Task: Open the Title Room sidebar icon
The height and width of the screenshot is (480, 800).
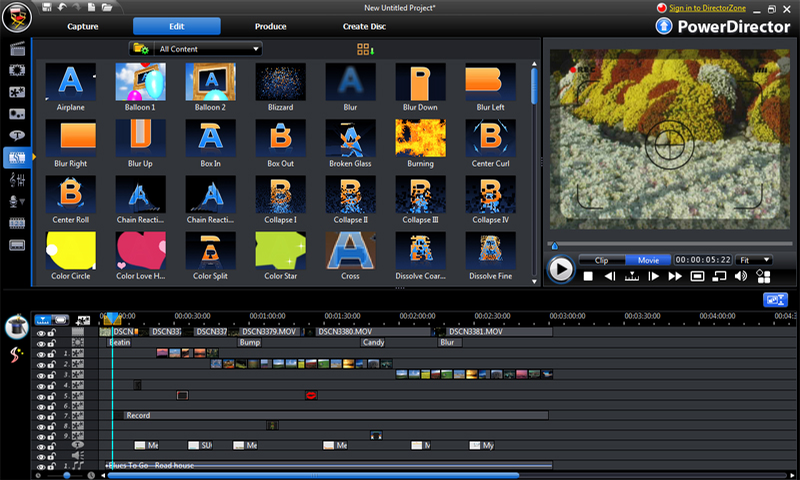Action: (17, 135)
